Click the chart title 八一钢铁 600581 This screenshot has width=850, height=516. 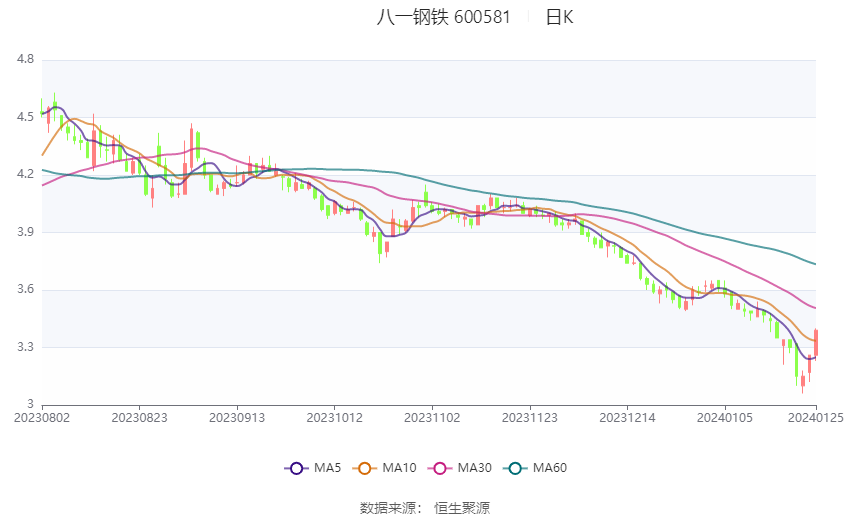coord(443,17)
